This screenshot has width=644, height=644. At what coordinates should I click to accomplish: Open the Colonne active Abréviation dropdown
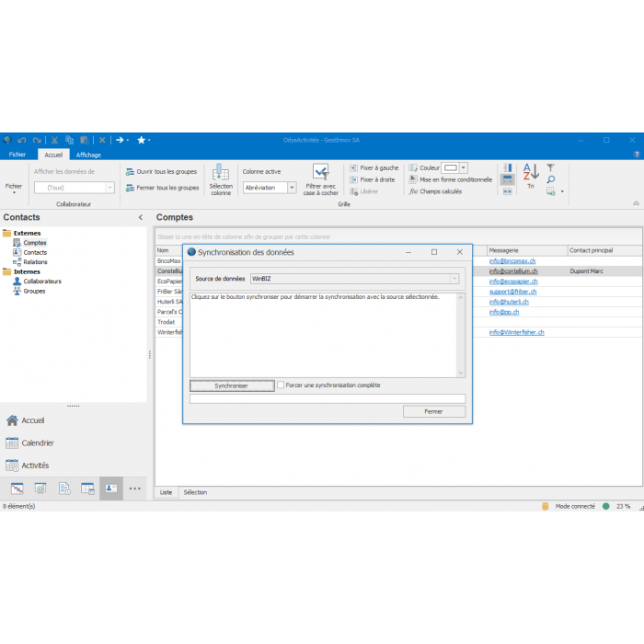(x=292, y=188)
